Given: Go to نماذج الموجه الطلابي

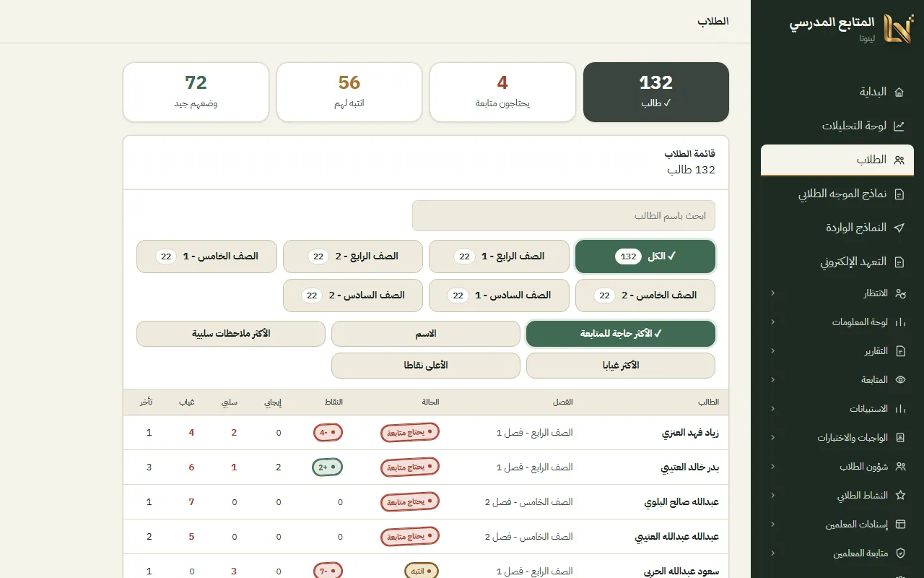Looking at the screenshot, I should click(837, 194).
